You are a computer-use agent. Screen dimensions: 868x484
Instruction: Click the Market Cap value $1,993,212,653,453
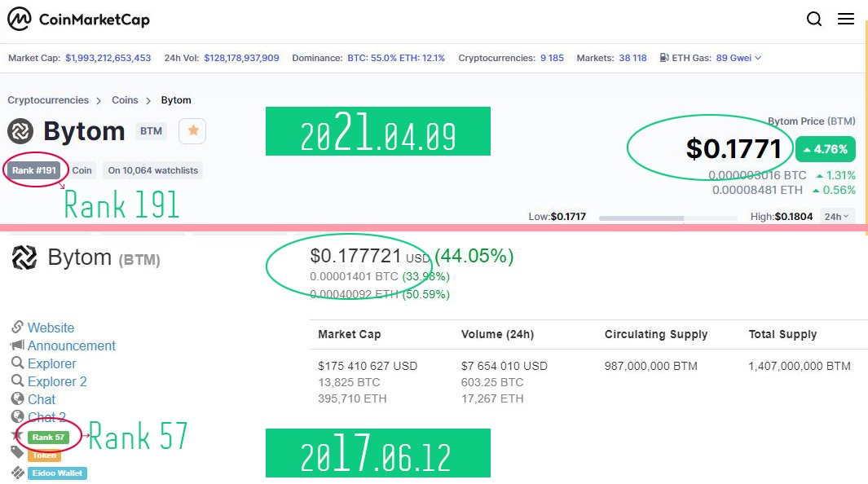pos(108,58)
